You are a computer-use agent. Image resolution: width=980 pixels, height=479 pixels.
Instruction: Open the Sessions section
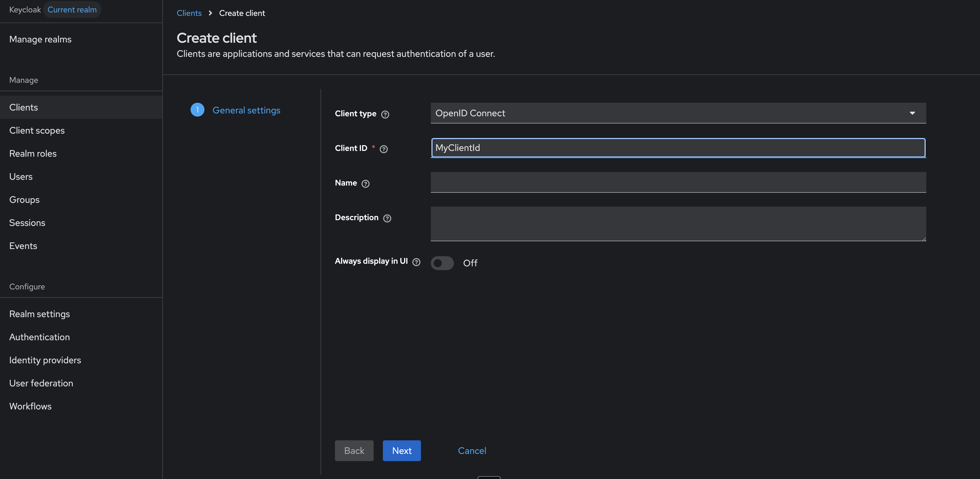pyautogui.click(x=81, y=223)
